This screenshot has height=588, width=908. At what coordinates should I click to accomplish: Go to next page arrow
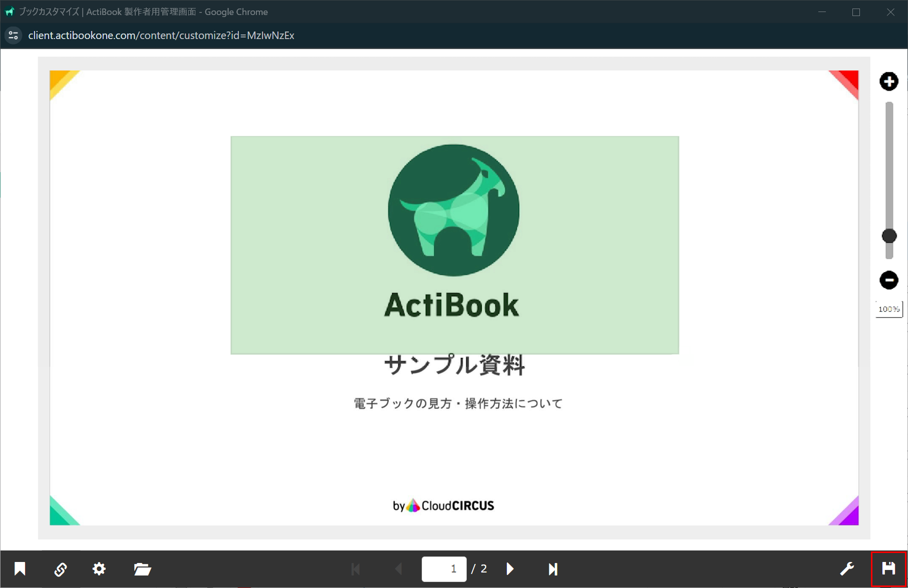[x=510, y=569]
